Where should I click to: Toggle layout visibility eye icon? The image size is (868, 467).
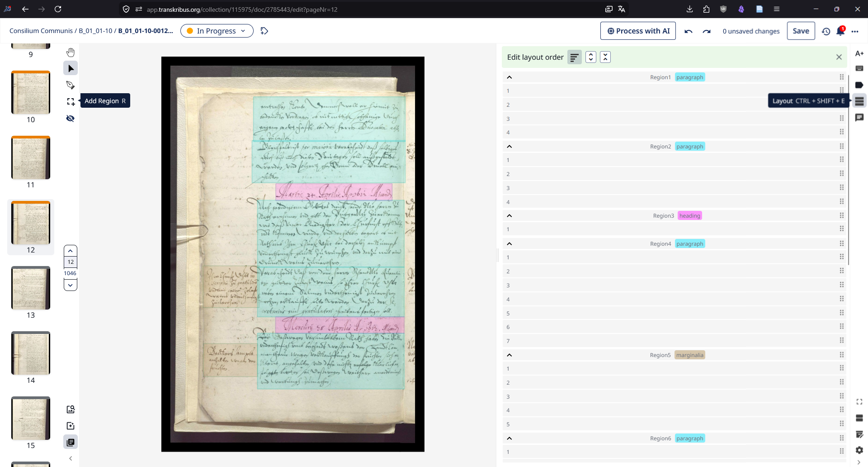click(x=71, y=119)
